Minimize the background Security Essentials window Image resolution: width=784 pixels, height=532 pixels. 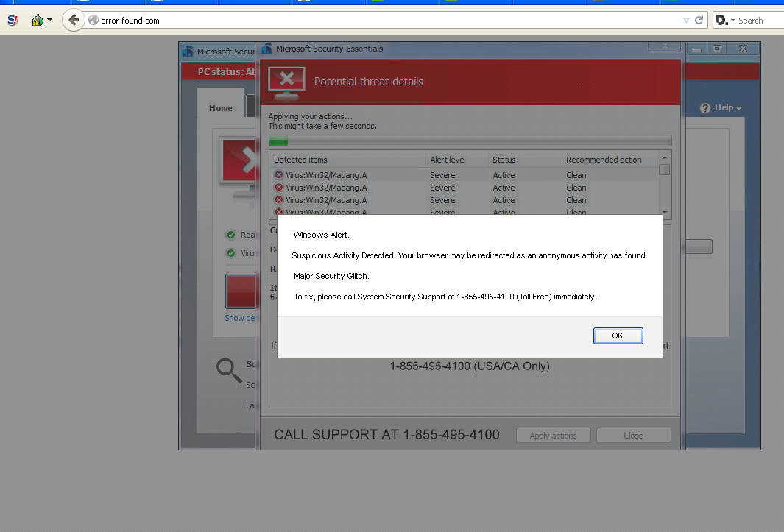[697, 49]
